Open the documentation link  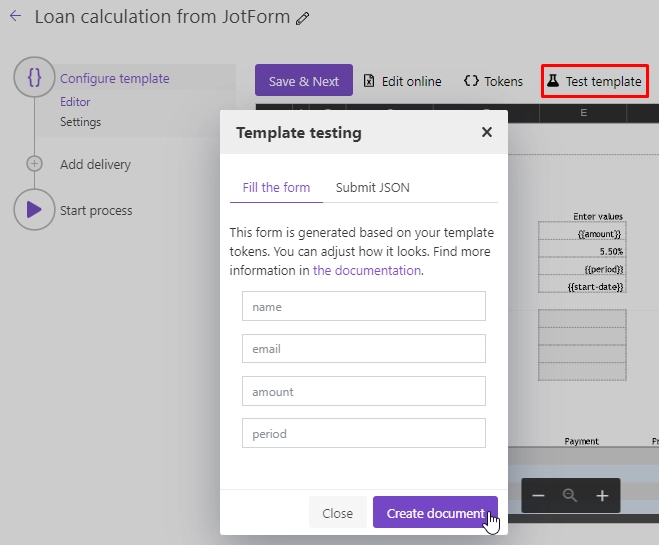click(x=367, y=270)
